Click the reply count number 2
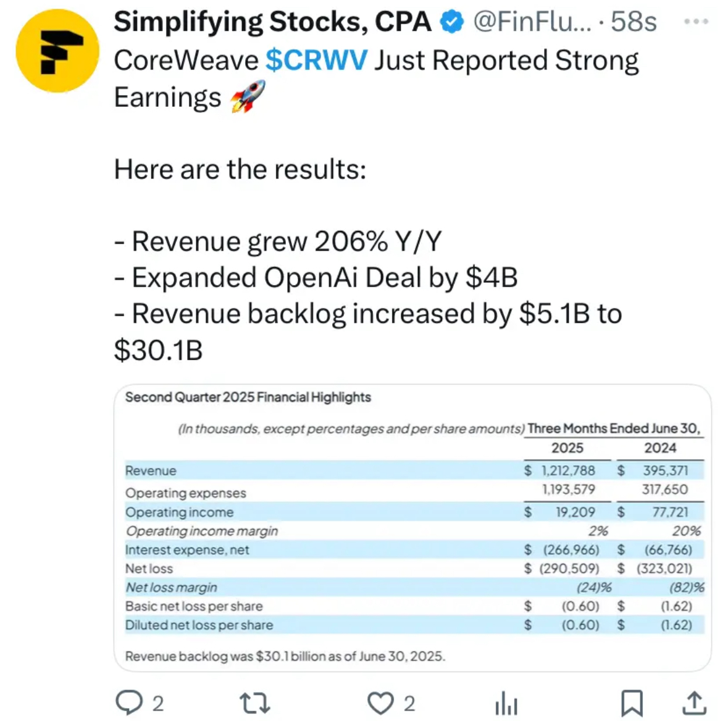 click(x=158, y=703)
